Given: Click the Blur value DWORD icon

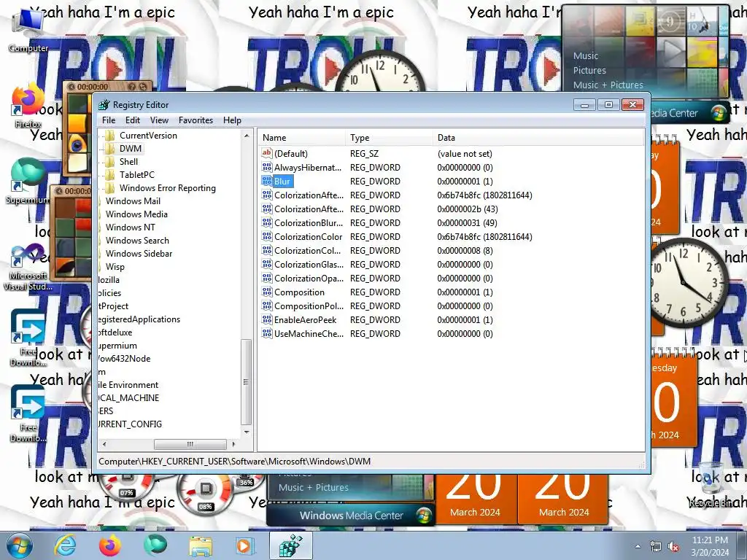Looking at the screenshot, I should pos(267,181).
